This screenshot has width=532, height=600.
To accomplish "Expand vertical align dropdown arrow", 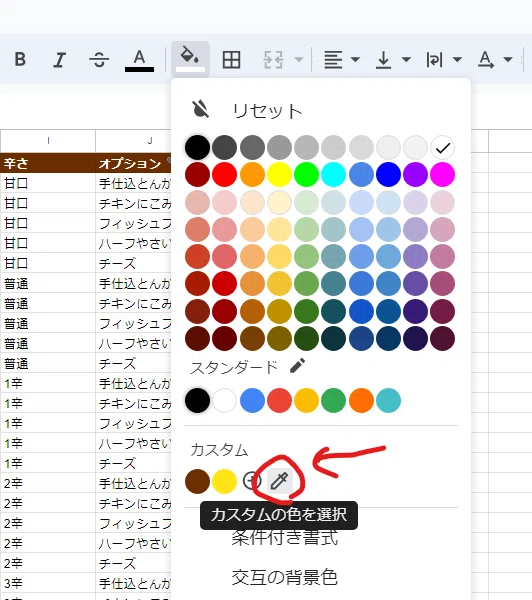I will [406, 59].
